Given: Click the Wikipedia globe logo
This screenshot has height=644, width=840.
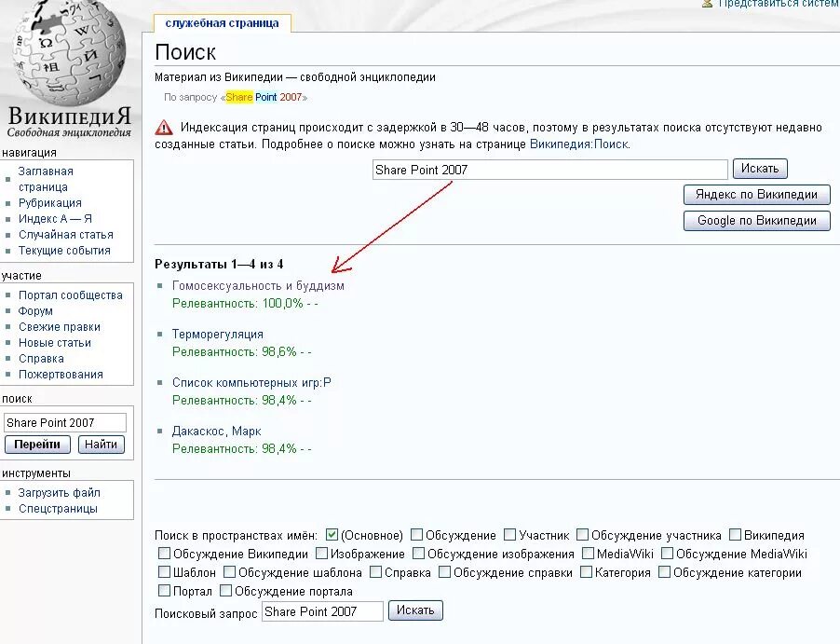Looking at the screenshot, I should click(69, 54).
